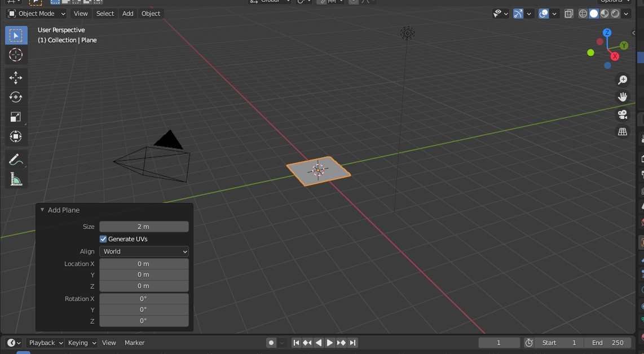
Task: Select the Move tool
Action: tap(16, 78)
